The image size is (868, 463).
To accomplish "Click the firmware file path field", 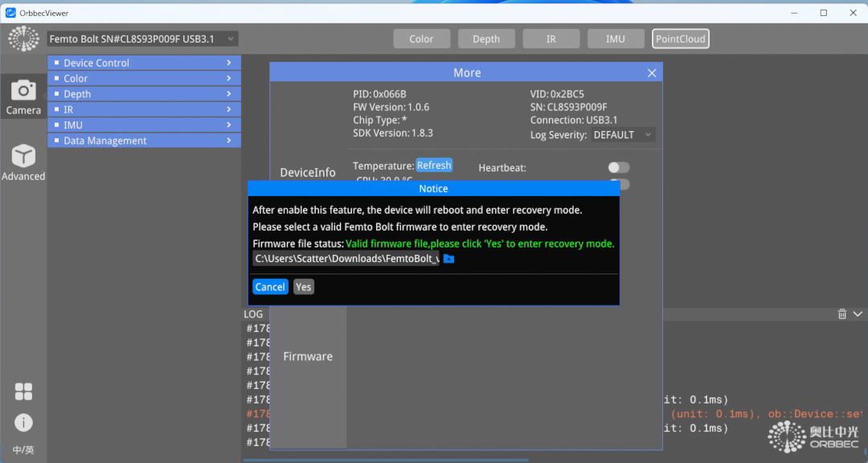I will tap(346, 259).
